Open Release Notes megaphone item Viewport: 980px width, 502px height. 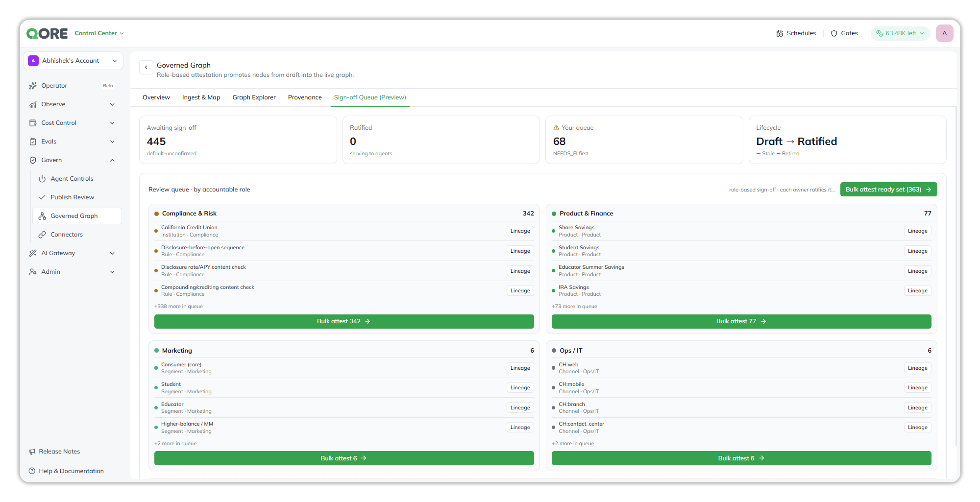point(55,452)
